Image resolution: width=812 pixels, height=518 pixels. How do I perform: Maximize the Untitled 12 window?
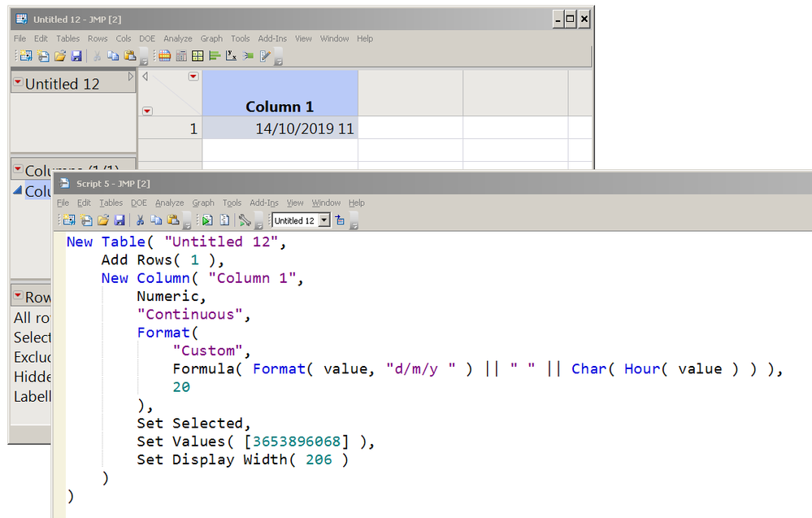570,20
